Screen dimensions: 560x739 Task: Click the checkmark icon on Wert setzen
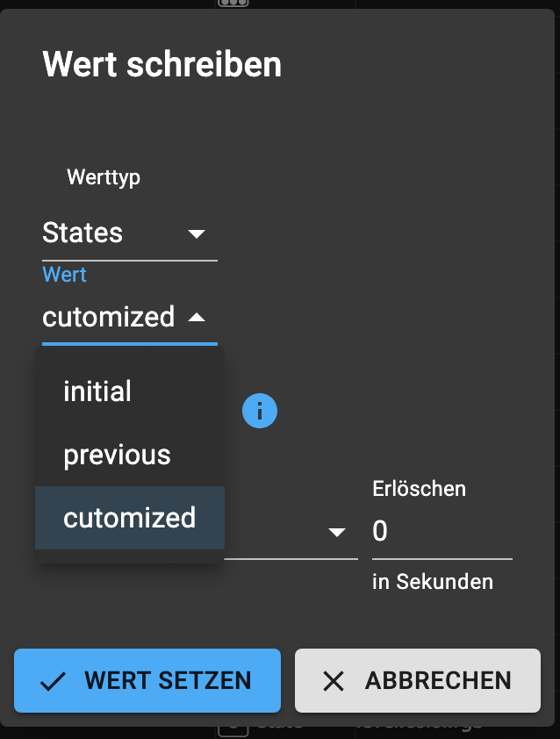(53, 681)
